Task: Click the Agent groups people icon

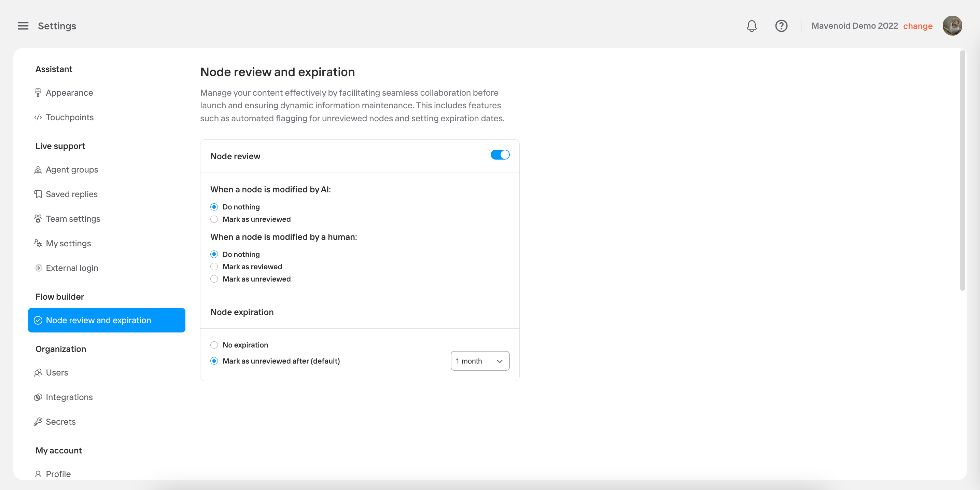Action: 38,170
